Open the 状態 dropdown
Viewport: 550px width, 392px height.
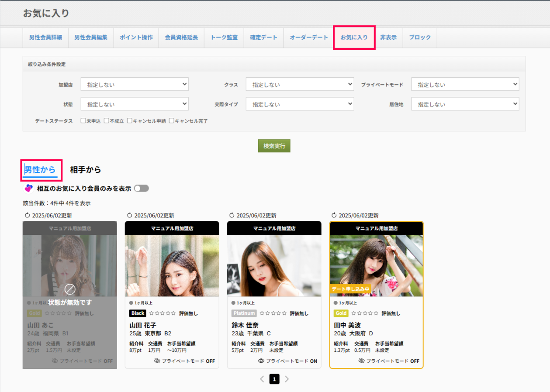pyautogui.click(x=135, y=104)
